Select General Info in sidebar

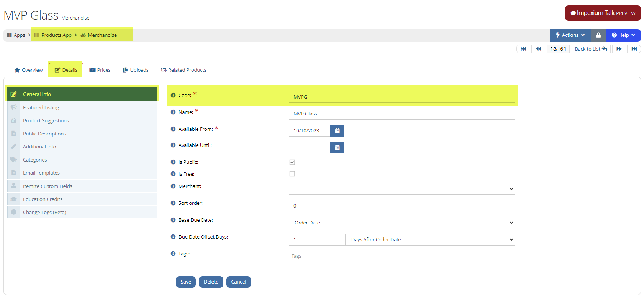tap(82, 94)
